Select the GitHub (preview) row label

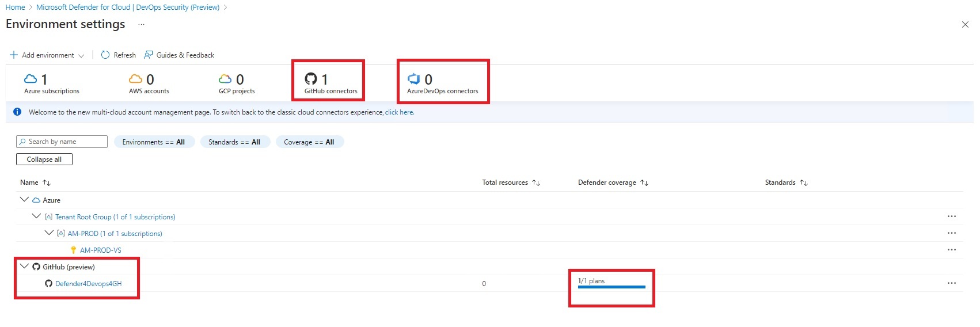pyautogui.click(x=69, y=267)
